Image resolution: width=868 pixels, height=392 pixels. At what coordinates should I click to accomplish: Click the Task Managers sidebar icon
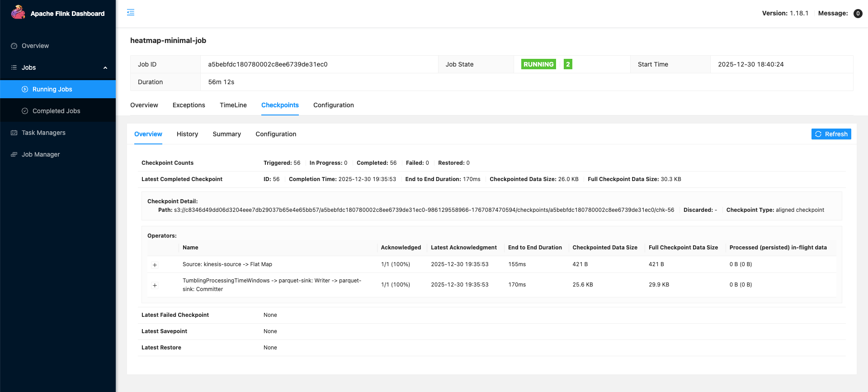[x=14, y=133]
